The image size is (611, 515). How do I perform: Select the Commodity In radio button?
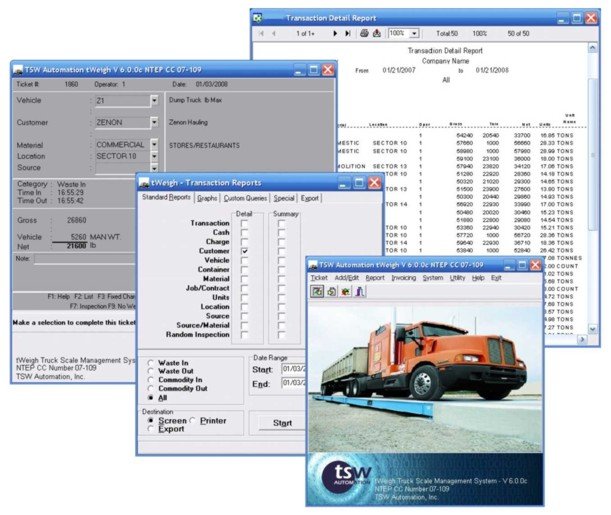(x=150, y=380)
